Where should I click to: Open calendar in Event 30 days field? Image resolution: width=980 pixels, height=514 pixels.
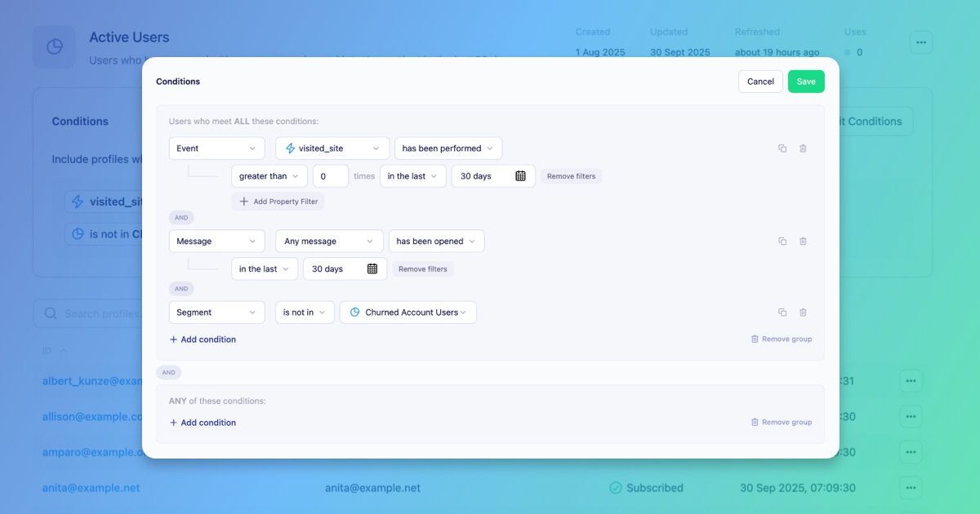[x=520, y=176]
